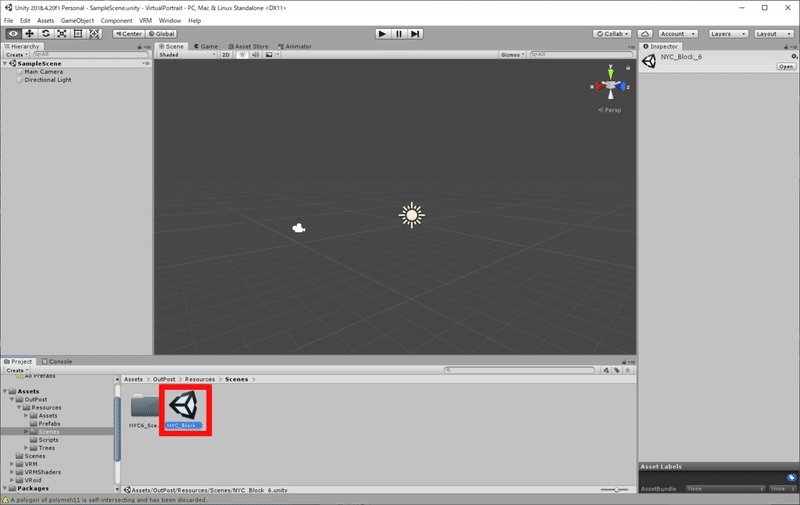Open the Component menu
800x505 pixels.
pyautogui.click(x=116, y=20)
